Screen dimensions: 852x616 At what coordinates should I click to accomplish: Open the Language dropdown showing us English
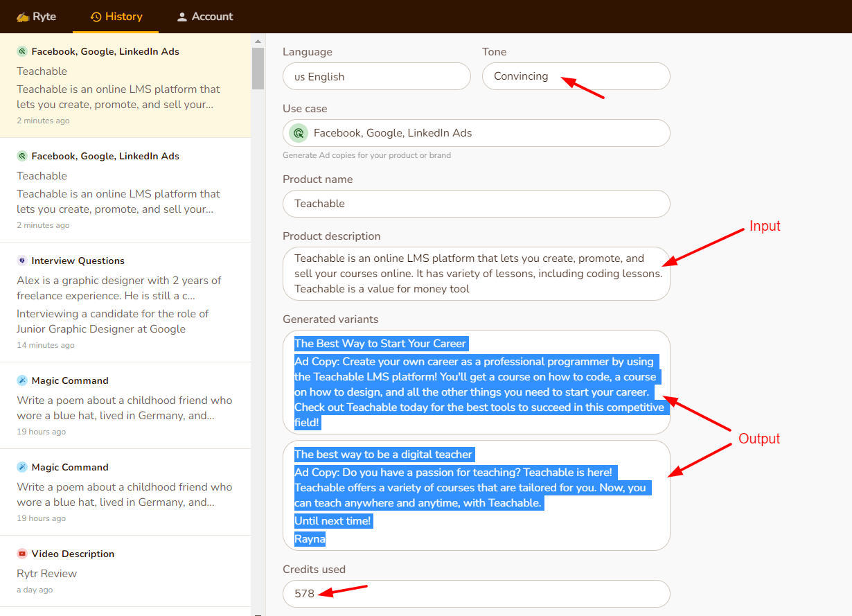(376, 76)
